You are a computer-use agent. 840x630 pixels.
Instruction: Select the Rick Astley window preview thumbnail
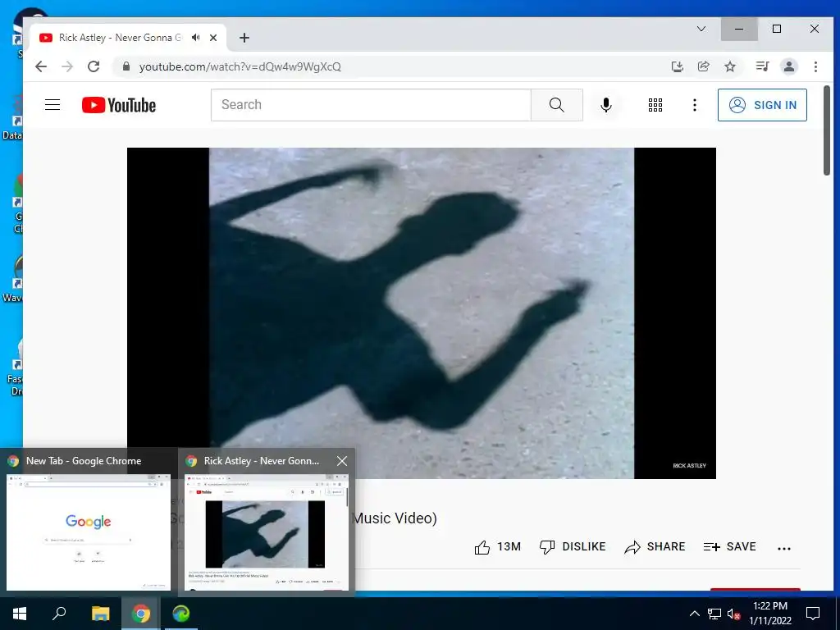click(267, 532)
